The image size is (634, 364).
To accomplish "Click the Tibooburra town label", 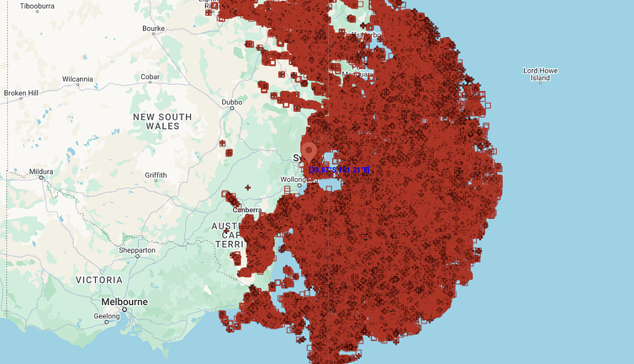I will [37, 6].
